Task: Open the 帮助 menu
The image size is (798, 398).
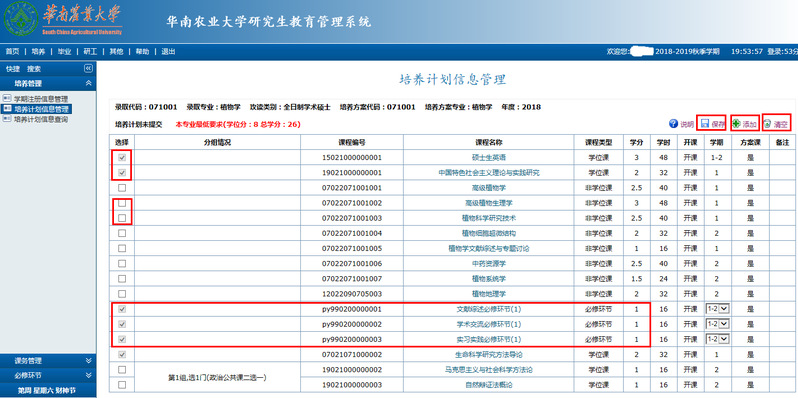Action: (142, 51)
